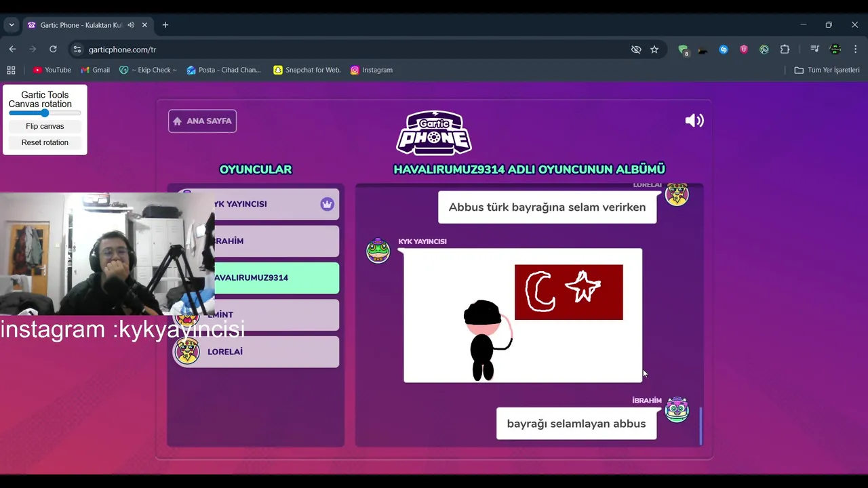The width and height of the screenshot is (868, 488).
Task: Click the dark bird-shaped extension icon
Action: [x=703, y=49]
